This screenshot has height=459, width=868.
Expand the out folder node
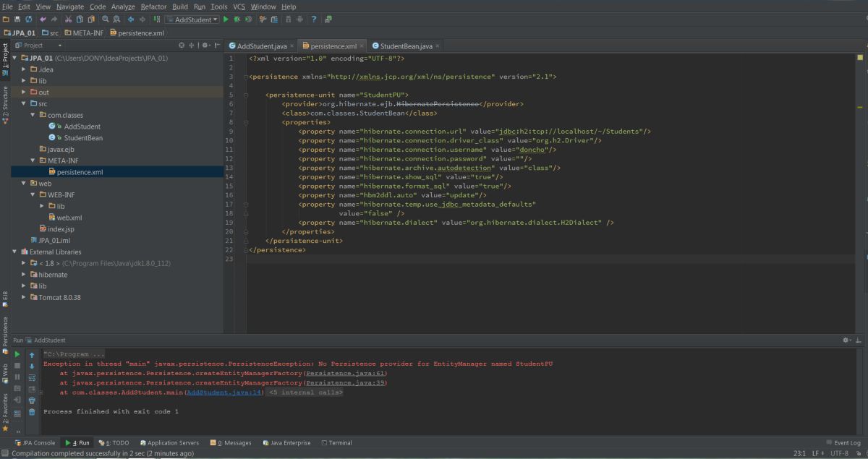[24, 92]
